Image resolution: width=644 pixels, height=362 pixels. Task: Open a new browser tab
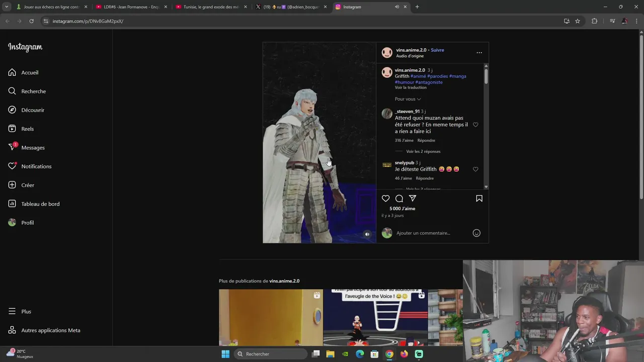(417, 7)
